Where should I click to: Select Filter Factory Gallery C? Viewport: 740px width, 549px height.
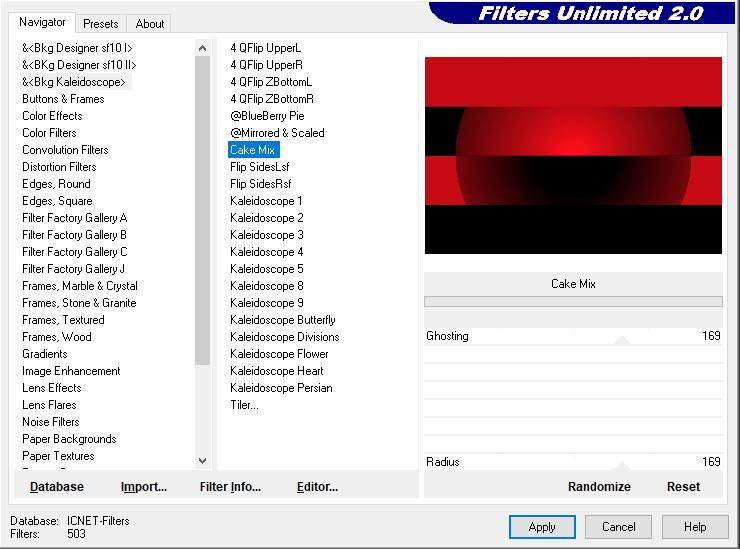[75, 252]
